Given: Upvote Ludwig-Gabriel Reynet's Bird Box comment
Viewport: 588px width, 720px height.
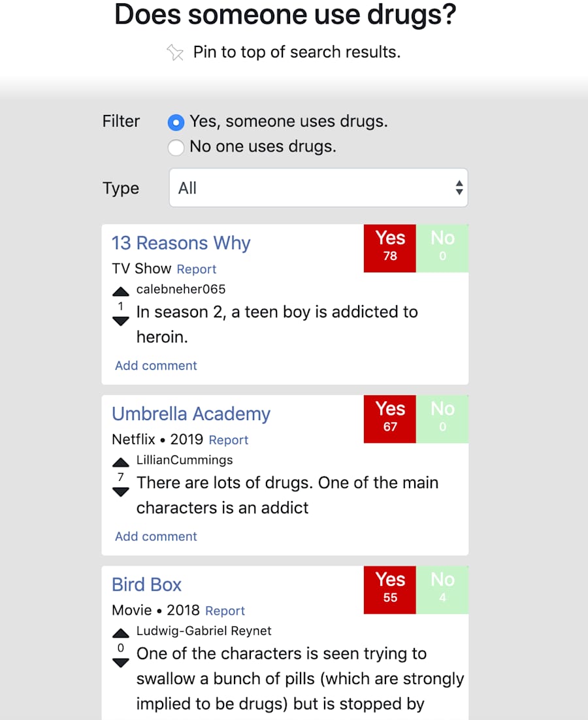Looking at the screenshot, I should pyautogui.click(x=121, y=632).
